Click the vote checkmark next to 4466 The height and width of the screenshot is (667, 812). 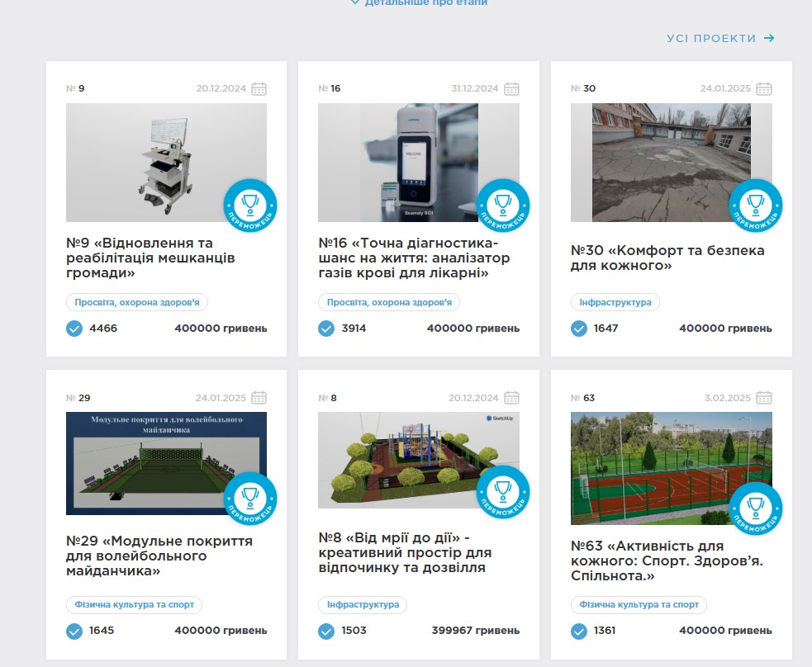[x=74, y=329]
